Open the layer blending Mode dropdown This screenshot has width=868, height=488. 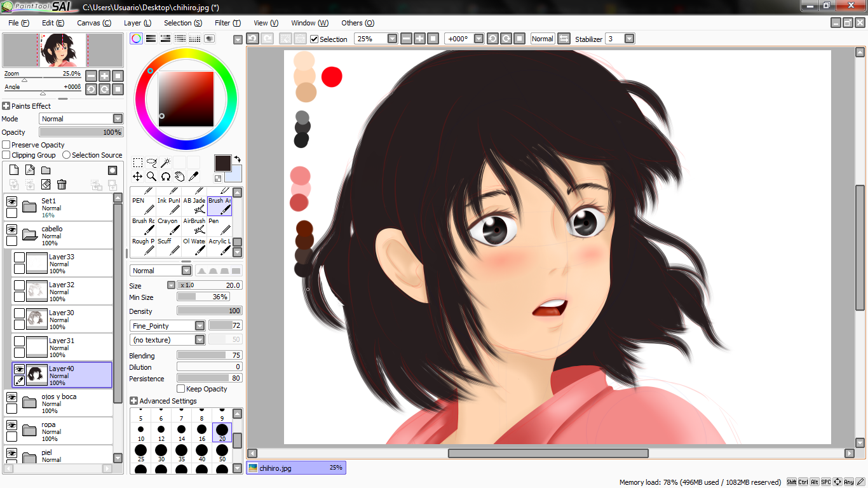pyautogui.click(x=118, y=119)
